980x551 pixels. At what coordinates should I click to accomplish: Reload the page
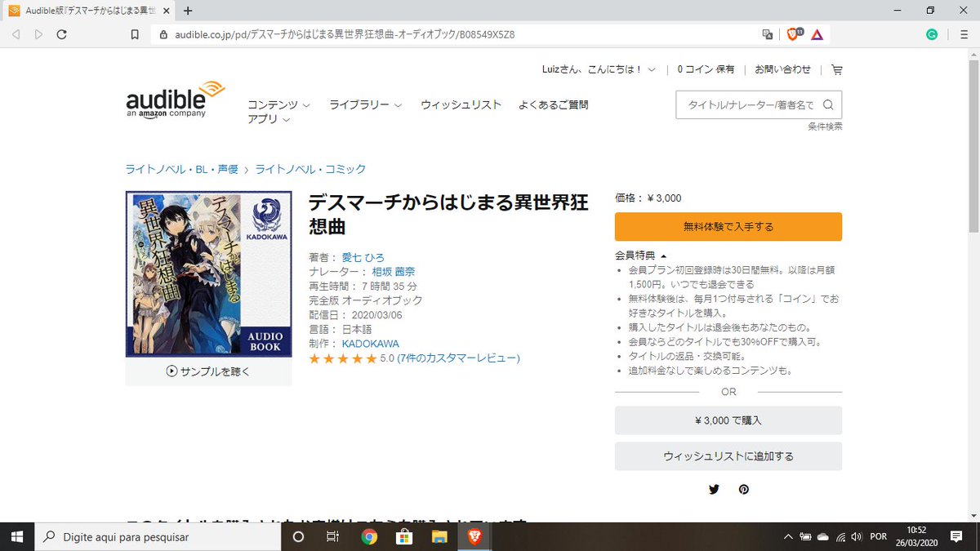point(61,34)
